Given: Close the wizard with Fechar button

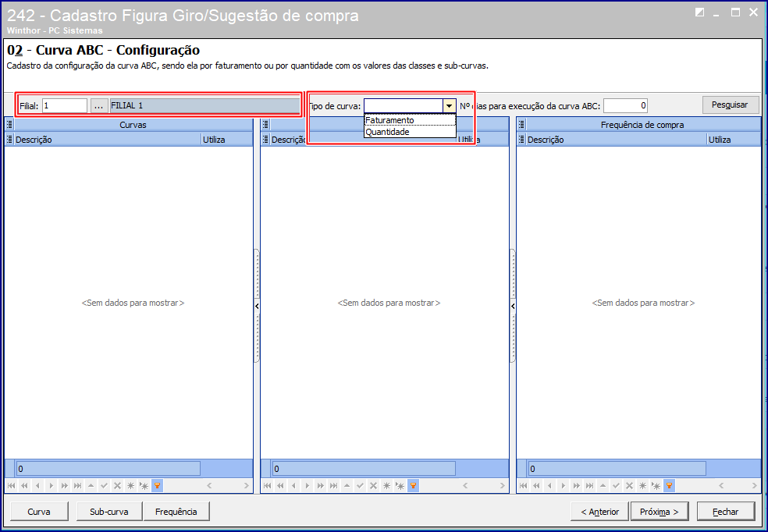Looking at the screenshot, I should 725,512.
